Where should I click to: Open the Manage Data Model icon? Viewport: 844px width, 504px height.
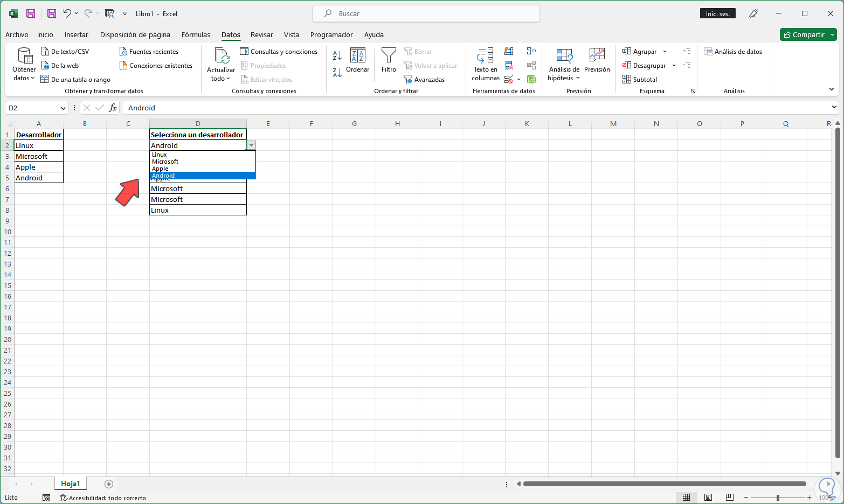click(531, 80)
